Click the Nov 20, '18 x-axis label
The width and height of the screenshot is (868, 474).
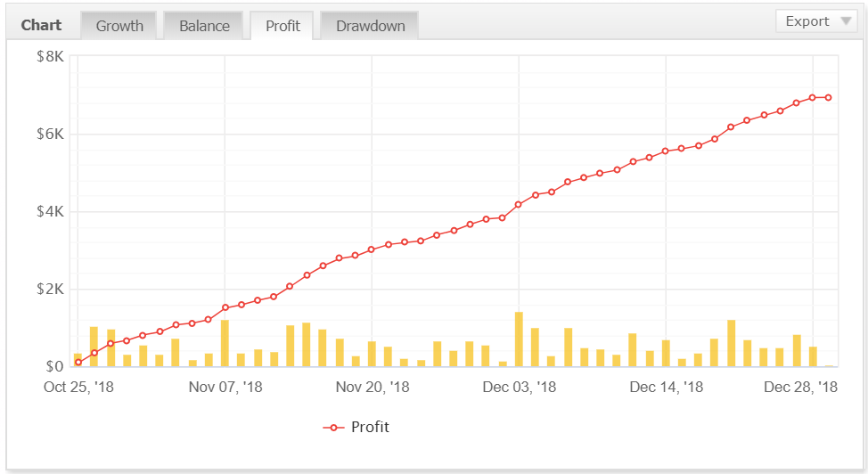tap(372, 387)
